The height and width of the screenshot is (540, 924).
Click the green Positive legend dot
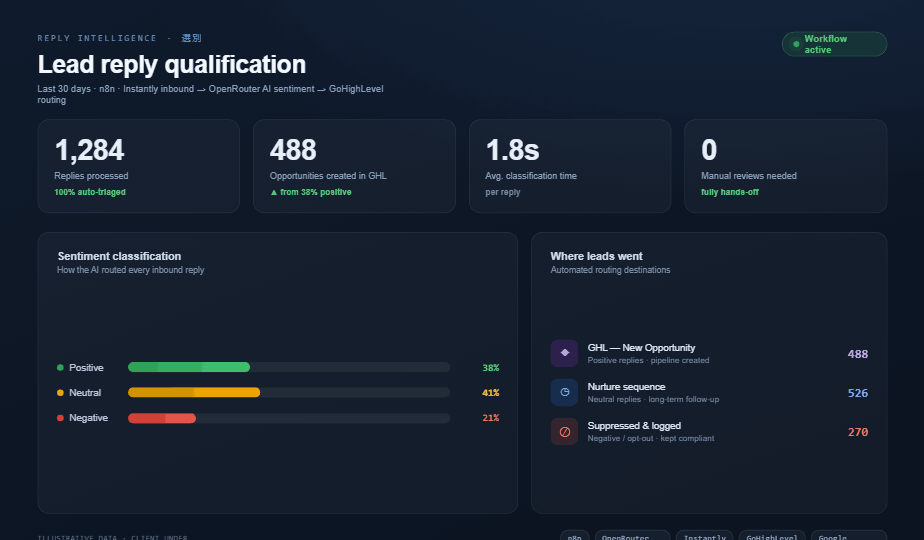tap(60, 367)
